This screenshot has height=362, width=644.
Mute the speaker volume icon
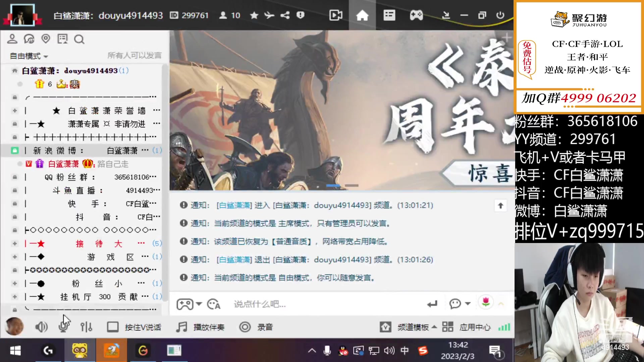pos(41,327)
